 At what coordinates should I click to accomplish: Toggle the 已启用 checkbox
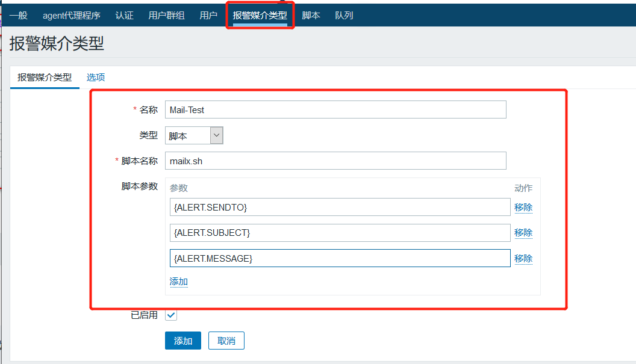click(171, 315)
